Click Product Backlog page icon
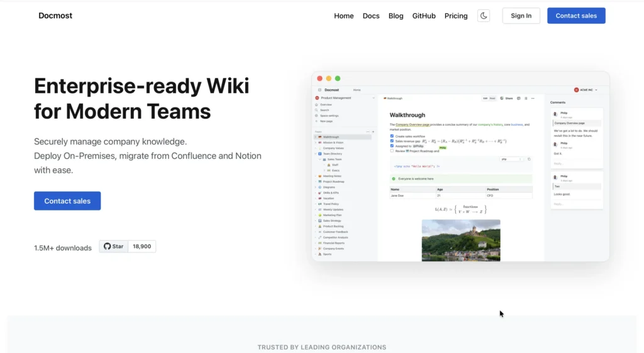Viewport: 644px width, 353px height. click(320, 226)
